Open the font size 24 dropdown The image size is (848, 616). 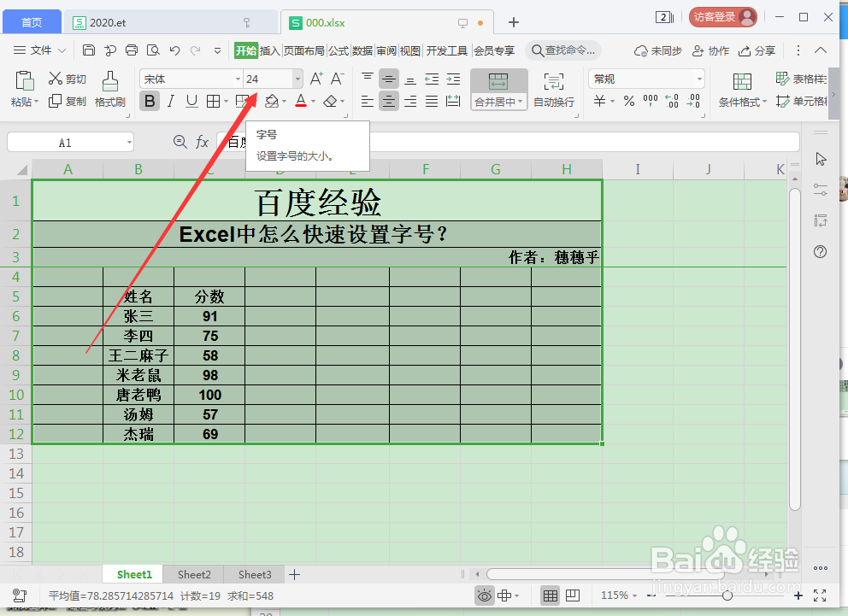coord(297,79)
